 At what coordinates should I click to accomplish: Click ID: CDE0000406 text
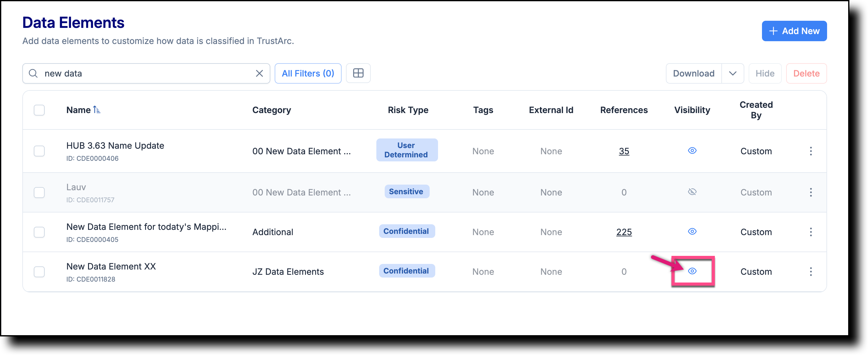92,158
